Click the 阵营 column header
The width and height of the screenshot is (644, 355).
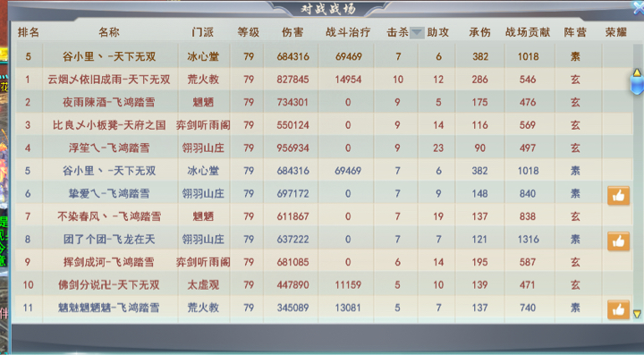tap(575, 32)
